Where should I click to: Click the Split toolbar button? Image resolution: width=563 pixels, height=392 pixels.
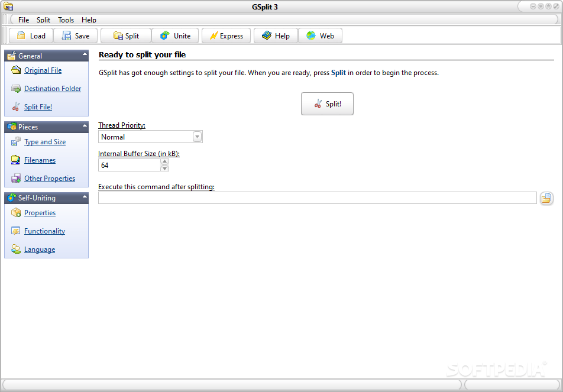[x=125, y=36]
